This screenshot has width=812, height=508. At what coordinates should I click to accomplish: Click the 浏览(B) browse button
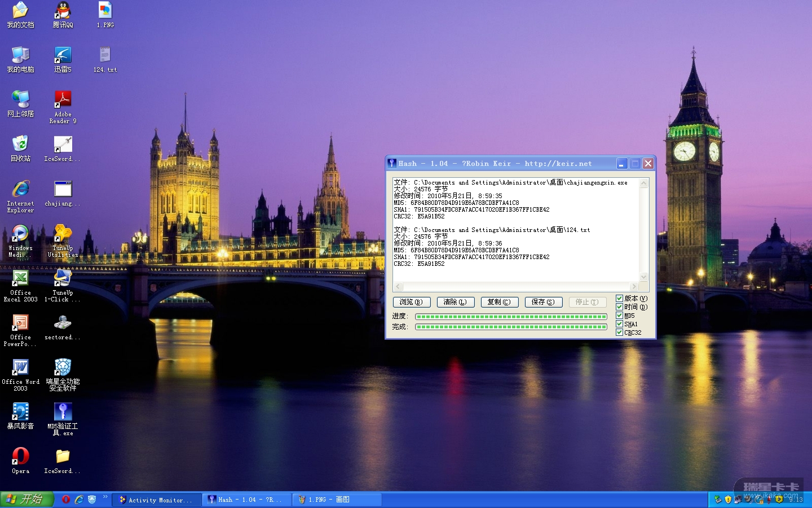[x=412, y=302]
